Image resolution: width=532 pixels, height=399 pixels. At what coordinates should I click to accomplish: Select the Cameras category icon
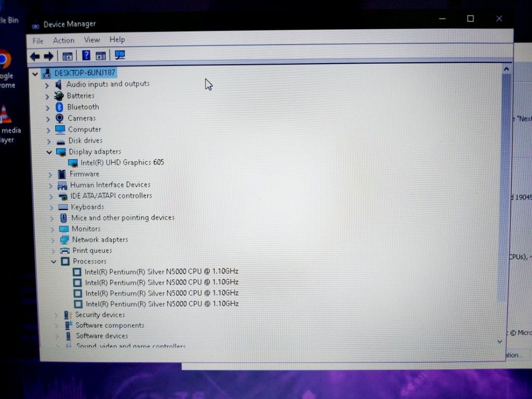60,118
